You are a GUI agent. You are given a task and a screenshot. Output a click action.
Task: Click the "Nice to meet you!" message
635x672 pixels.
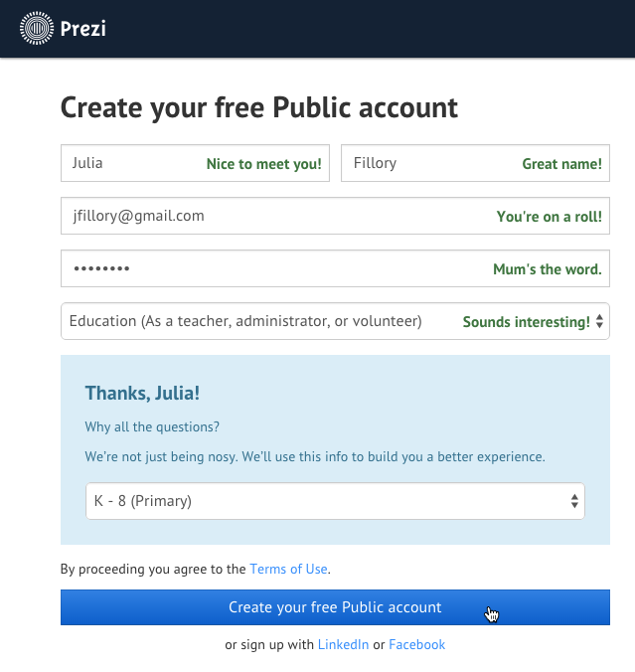click(264, 165)
